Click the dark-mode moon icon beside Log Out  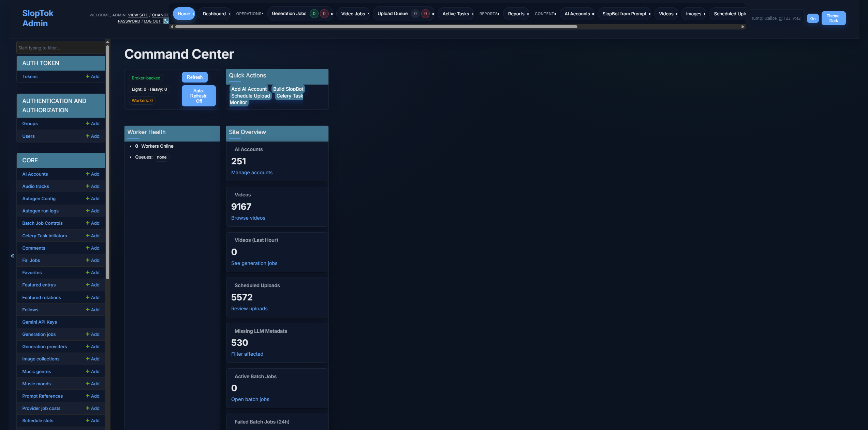pos(166,21)
